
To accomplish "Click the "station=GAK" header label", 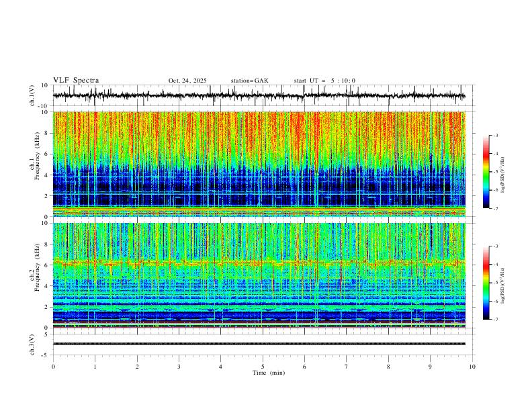I will 249,81.
